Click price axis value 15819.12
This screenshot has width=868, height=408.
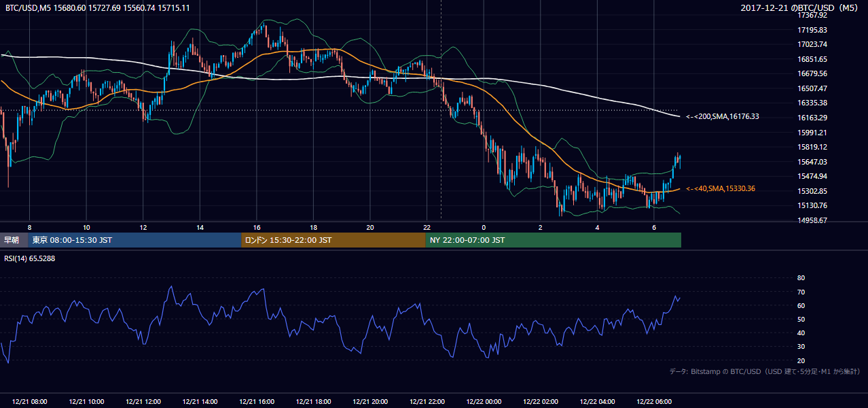point(812,147)
